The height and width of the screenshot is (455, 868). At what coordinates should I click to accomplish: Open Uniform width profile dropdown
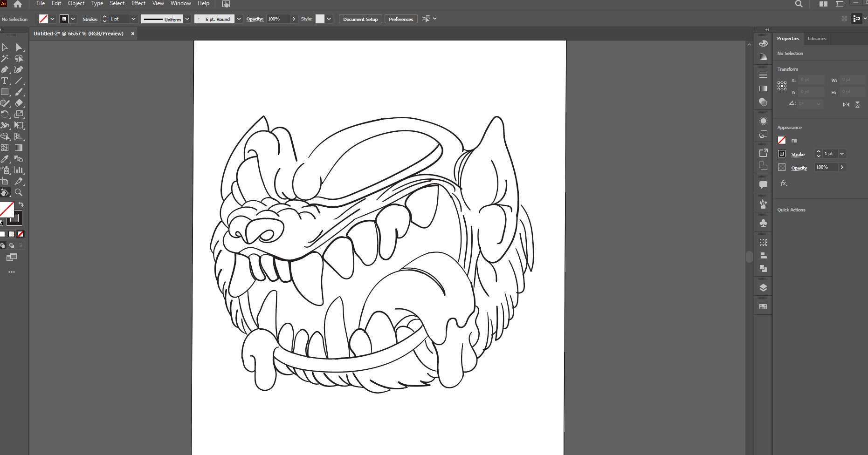(x=187, y=19)
